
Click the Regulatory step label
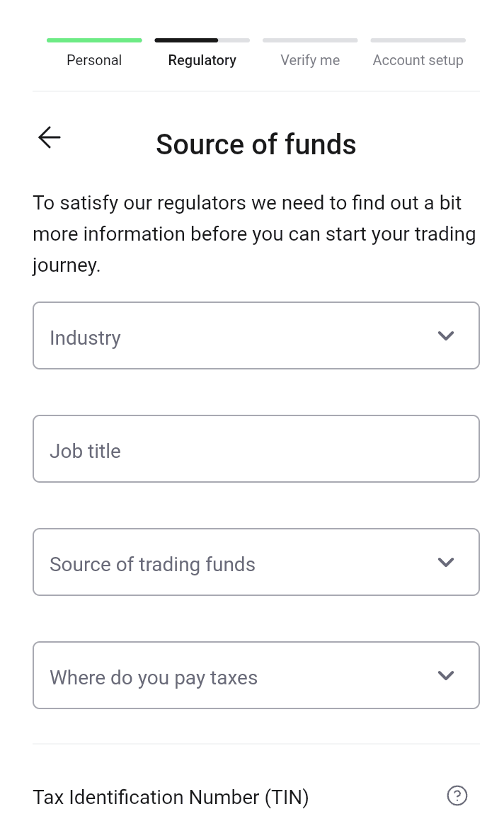coord(202,60)
